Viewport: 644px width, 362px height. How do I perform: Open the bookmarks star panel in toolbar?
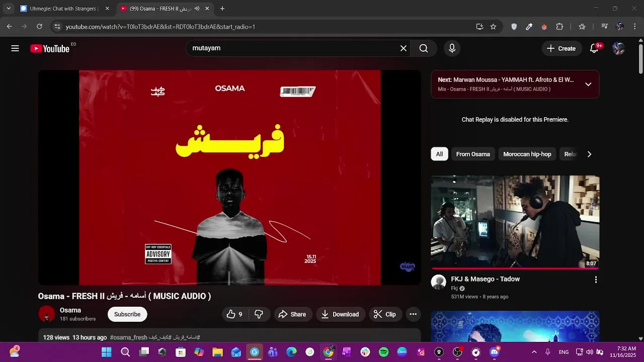(582, 27)
